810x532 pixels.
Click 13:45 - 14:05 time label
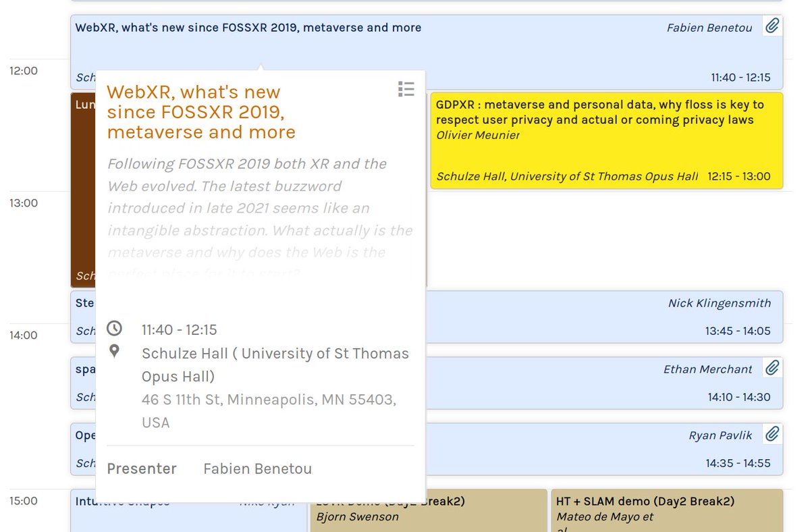coord(738,331)
